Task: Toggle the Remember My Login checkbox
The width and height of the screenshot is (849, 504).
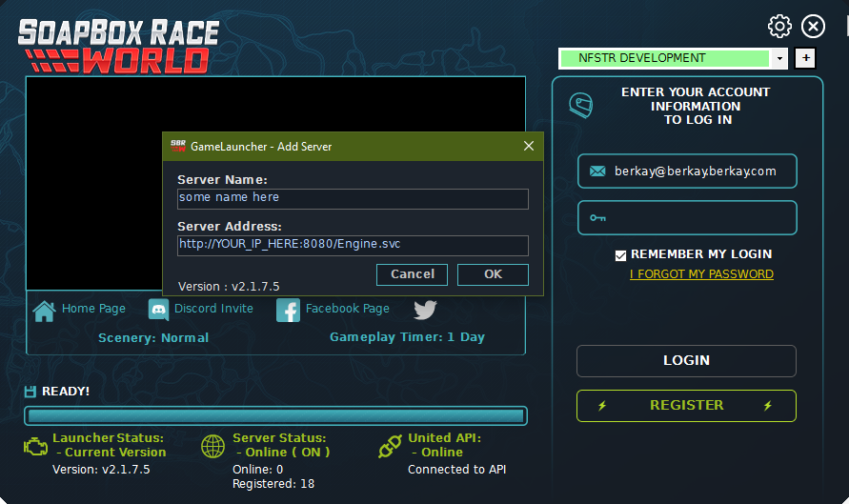Action: coord(620,255)
